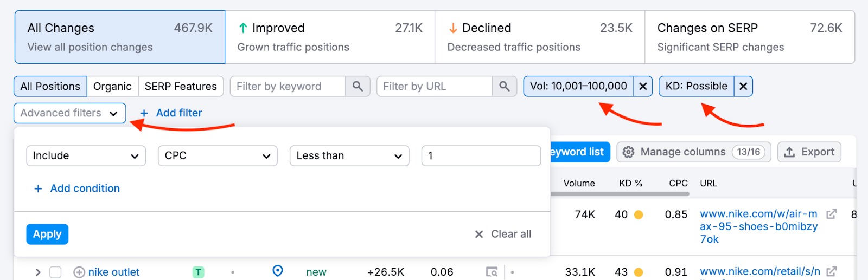The height and width of the screenshot is (280, 868).
Task: Tick the checkbox for nike outlet row
Action: 55,272
